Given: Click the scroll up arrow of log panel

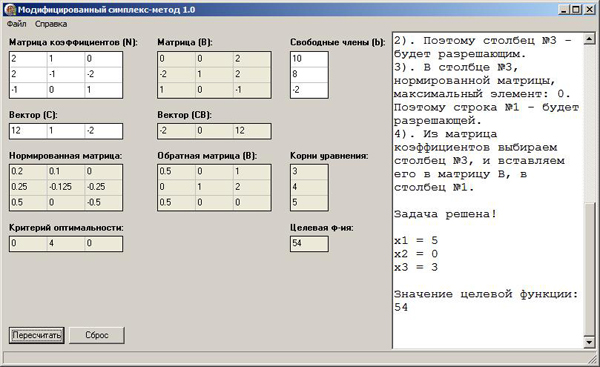Looking at the screenshot, I should 589,39.
